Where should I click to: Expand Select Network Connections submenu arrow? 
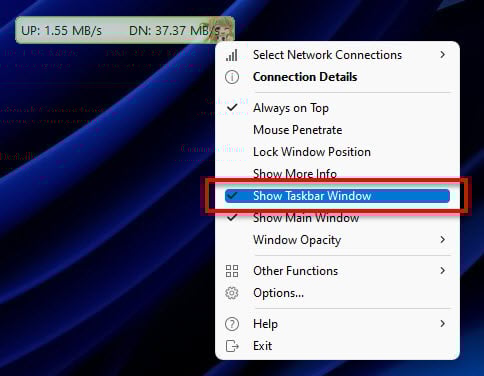(x=443, y=55)
